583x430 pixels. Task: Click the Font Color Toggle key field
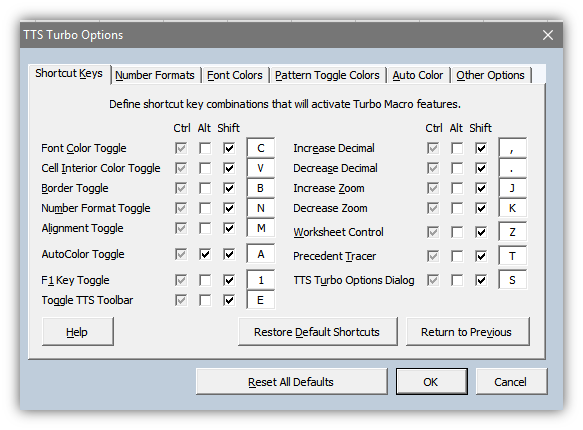pyautogui.click(x=261, y=148)
